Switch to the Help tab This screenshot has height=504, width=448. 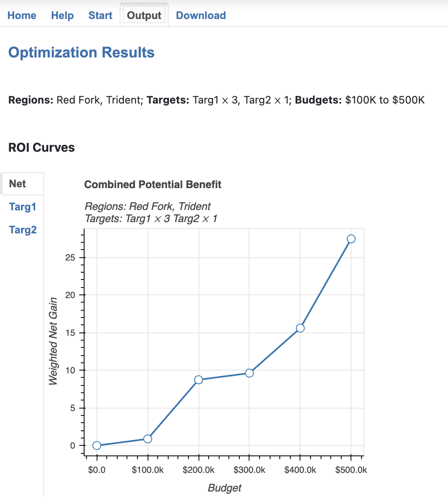62,15
